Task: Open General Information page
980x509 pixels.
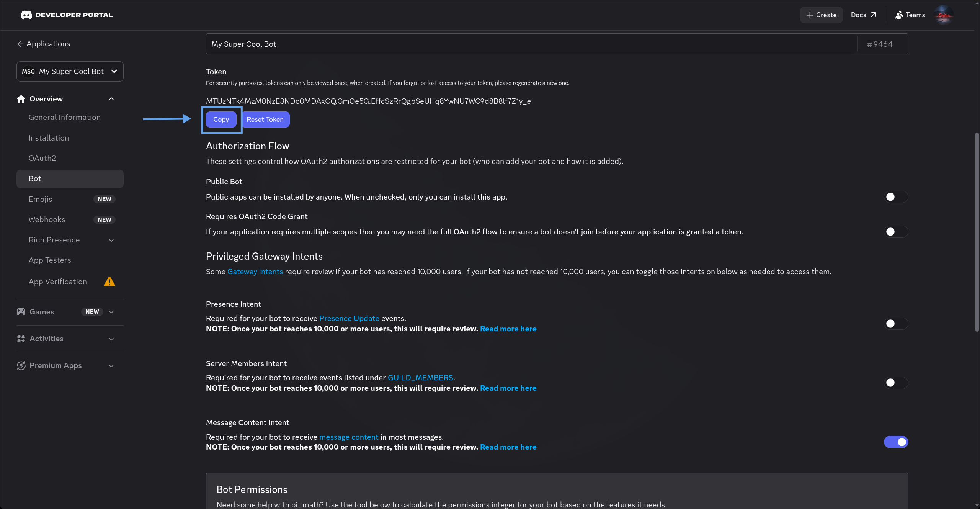Action: coord(65,118)
